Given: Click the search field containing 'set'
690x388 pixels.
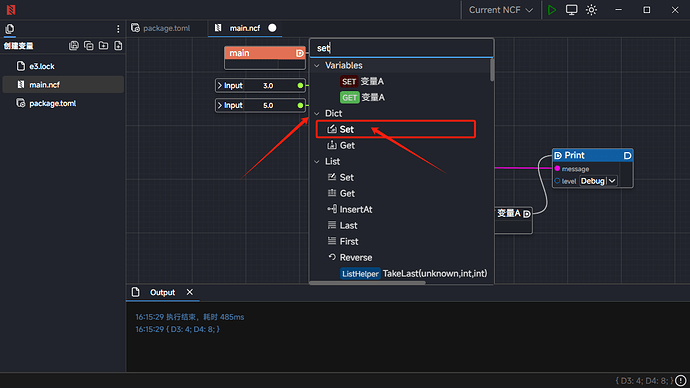Looking at the screenshot, I should [402, 48].
